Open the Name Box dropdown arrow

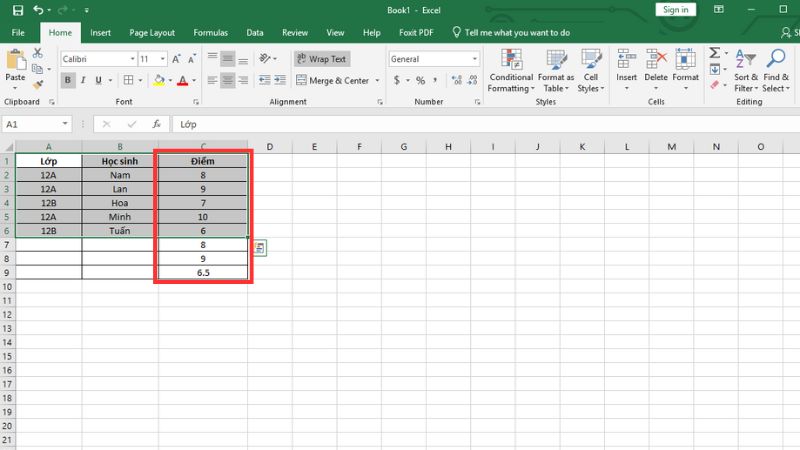[x=66, y=124]
